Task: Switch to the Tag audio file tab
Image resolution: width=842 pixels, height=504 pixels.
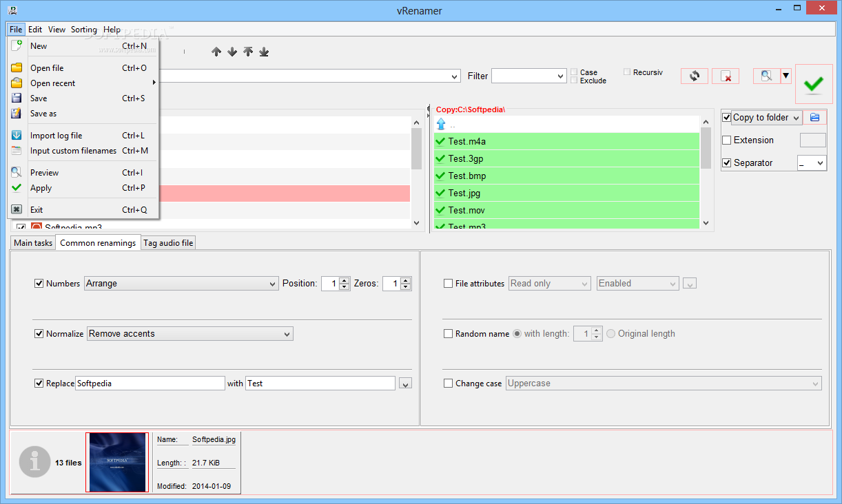Action: pos(168,243)
